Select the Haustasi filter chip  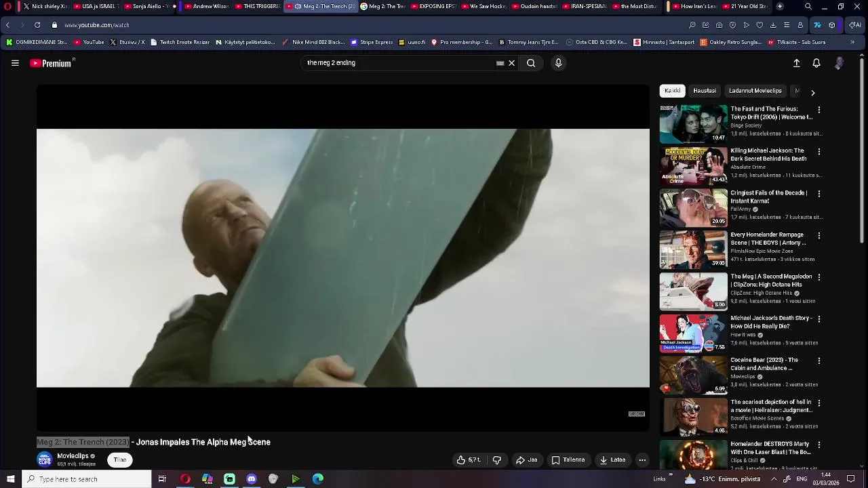pyautogui.click(x=705, y=91)
